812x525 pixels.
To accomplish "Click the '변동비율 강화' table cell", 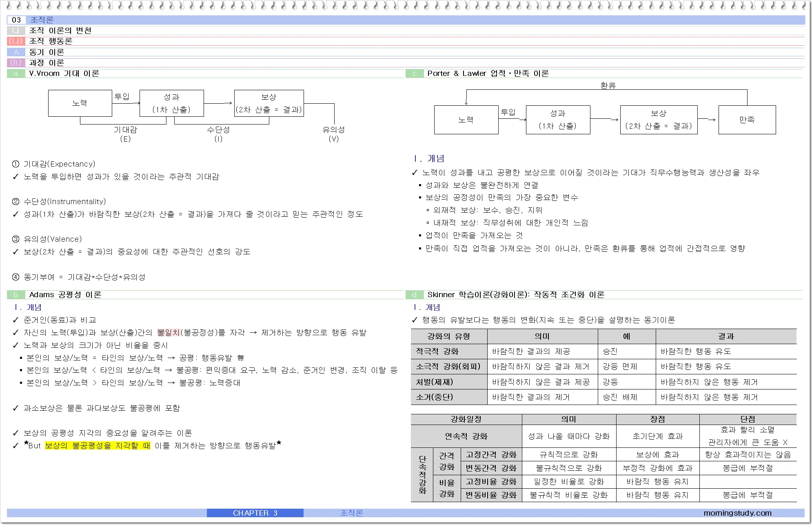I will (491, 495).
